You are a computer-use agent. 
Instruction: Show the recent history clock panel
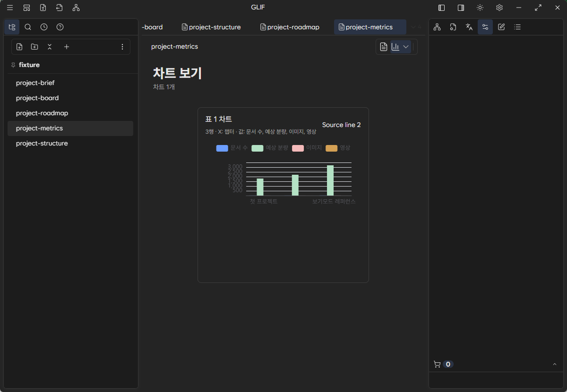[44, 27]
